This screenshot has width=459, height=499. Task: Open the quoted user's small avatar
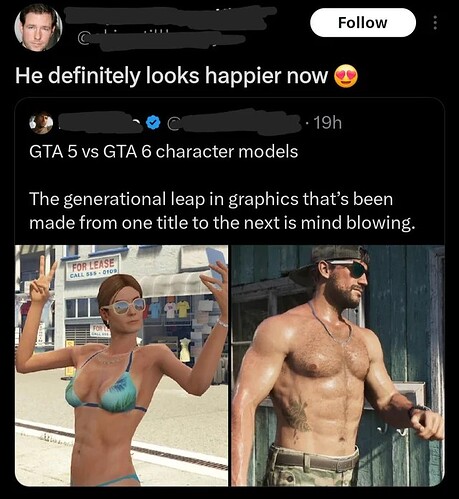tap(41, 124)
